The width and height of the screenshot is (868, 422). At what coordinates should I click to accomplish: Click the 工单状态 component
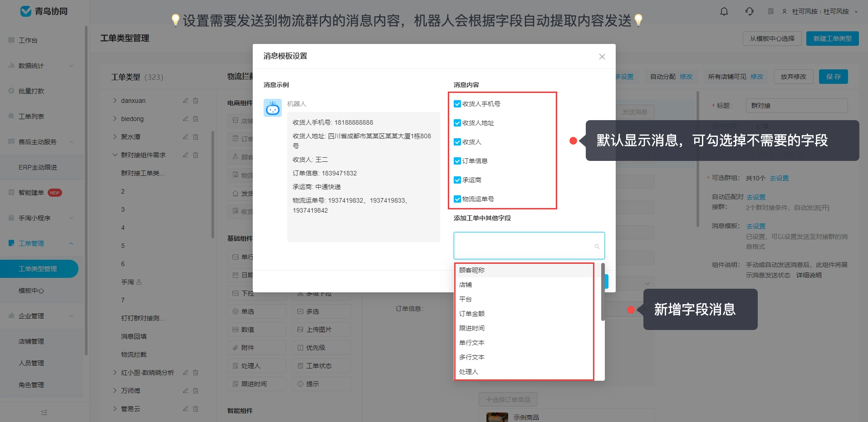321,366
